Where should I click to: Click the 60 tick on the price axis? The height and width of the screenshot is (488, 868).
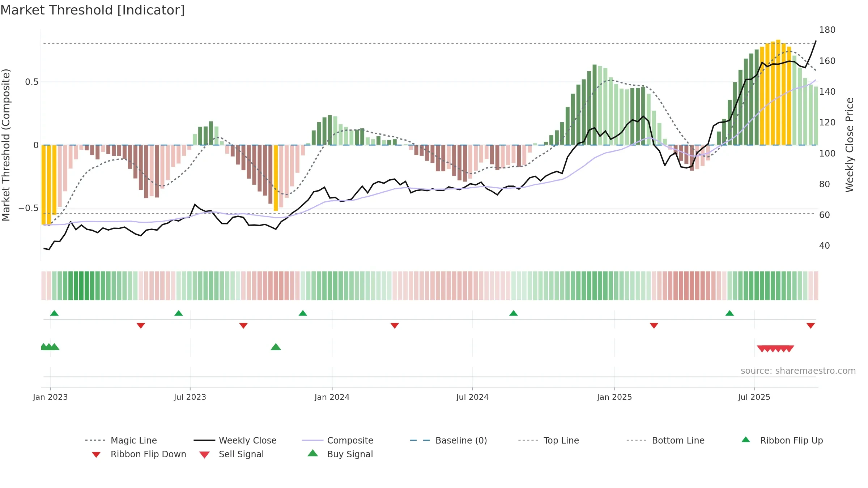(x=825, y=215)
